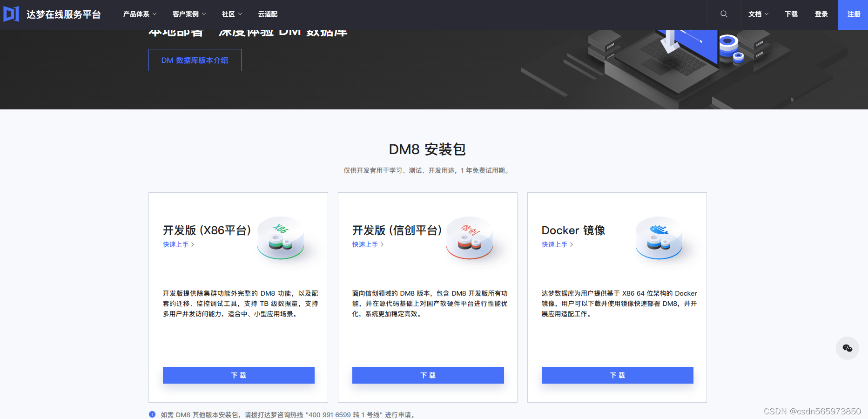Click the Docker image whale icon
The image size is (868, 419).
point(659,238)
